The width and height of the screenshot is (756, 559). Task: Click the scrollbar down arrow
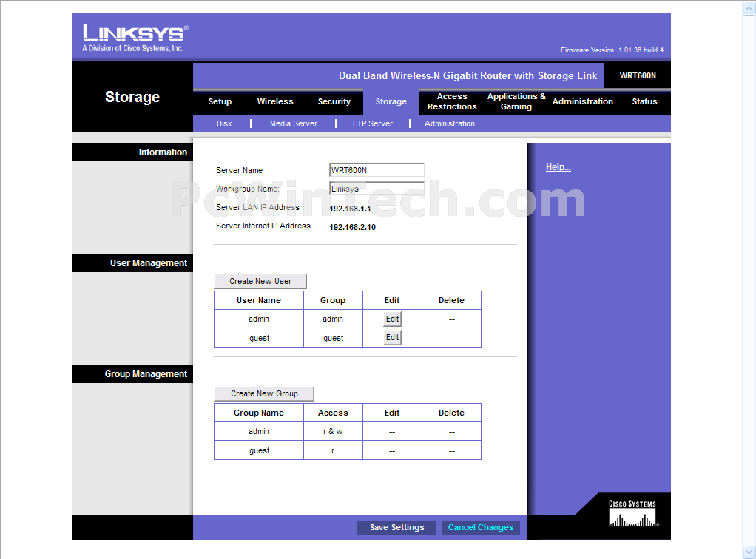click(x=749, y=552)
